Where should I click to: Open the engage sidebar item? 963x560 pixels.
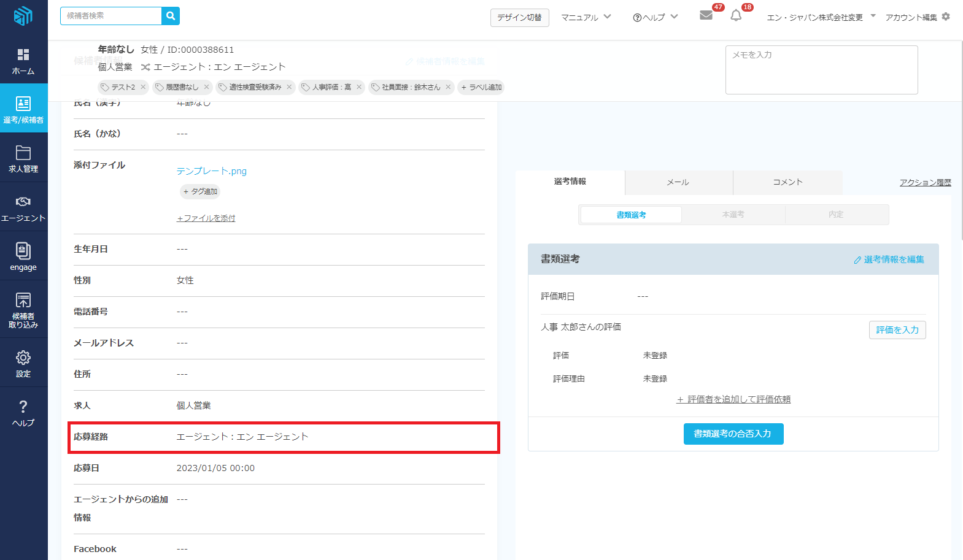click(x=23, y=256)
